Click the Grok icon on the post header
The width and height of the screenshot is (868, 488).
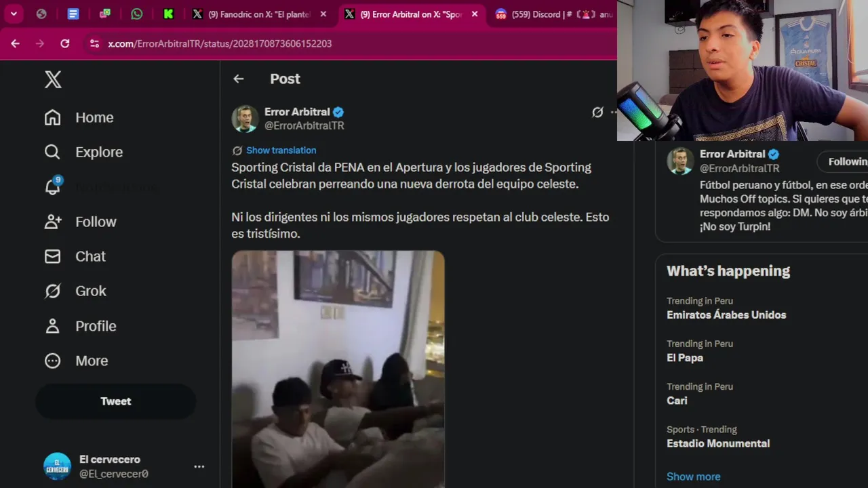(x=597, y=113)
